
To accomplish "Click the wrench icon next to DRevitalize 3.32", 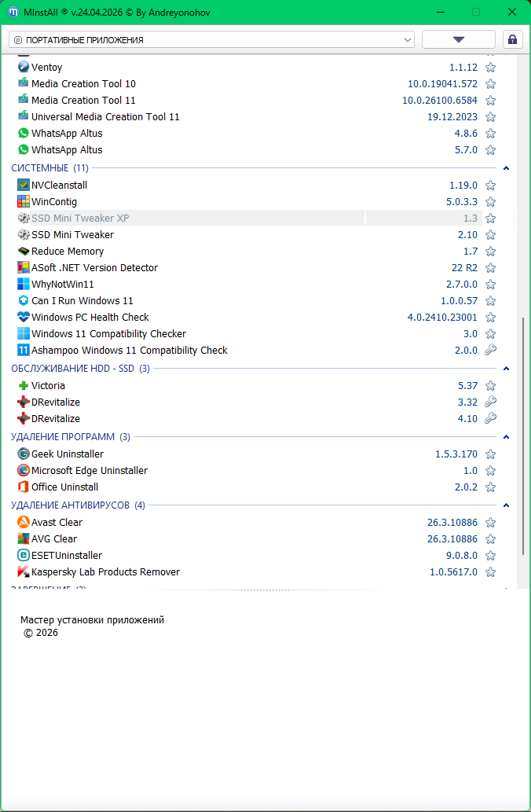I will click(x=490, y=402).
